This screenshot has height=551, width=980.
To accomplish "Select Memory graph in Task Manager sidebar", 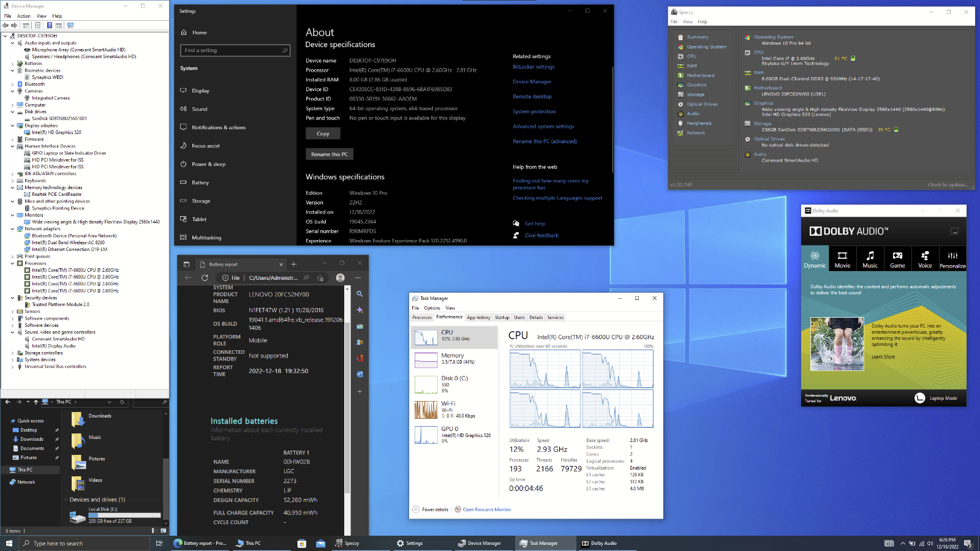I will tap(454, 359).
